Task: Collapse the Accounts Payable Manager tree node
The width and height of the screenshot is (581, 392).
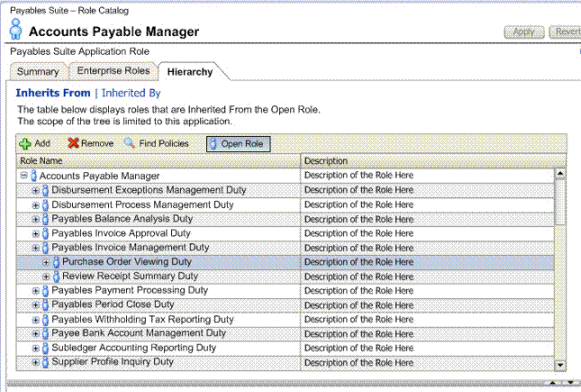Action: [24, 176]
